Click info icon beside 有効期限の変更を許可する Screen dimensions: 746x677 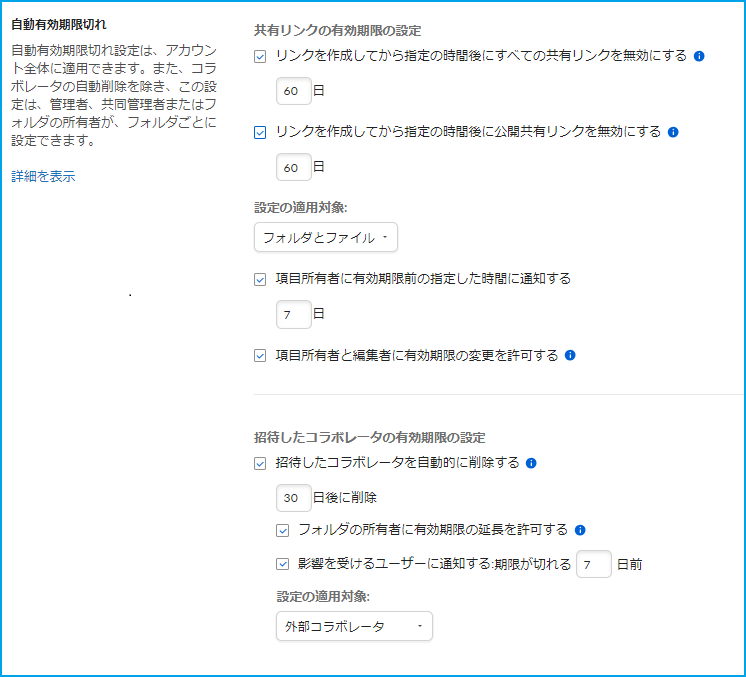coord(570,355)
